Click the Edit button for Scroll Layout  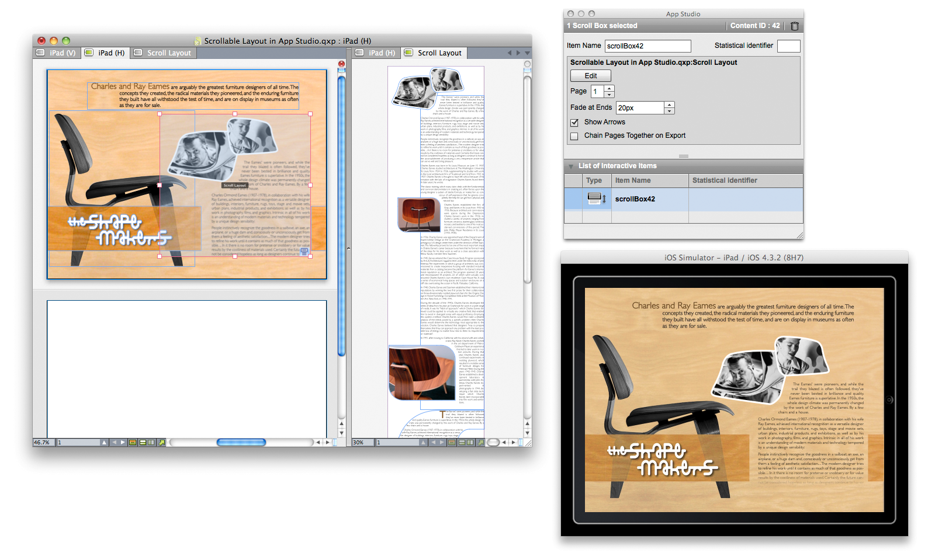click(590, 75)
